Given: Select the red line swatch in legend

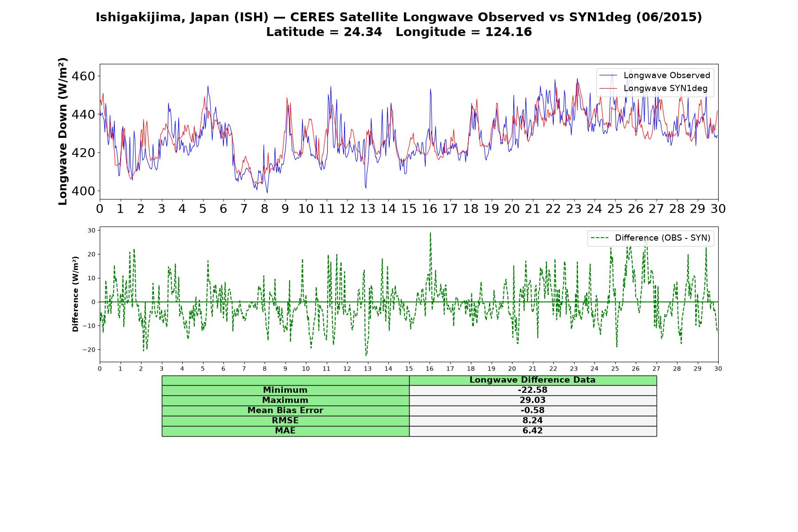Looking at the screenshot, I should 608,88.
